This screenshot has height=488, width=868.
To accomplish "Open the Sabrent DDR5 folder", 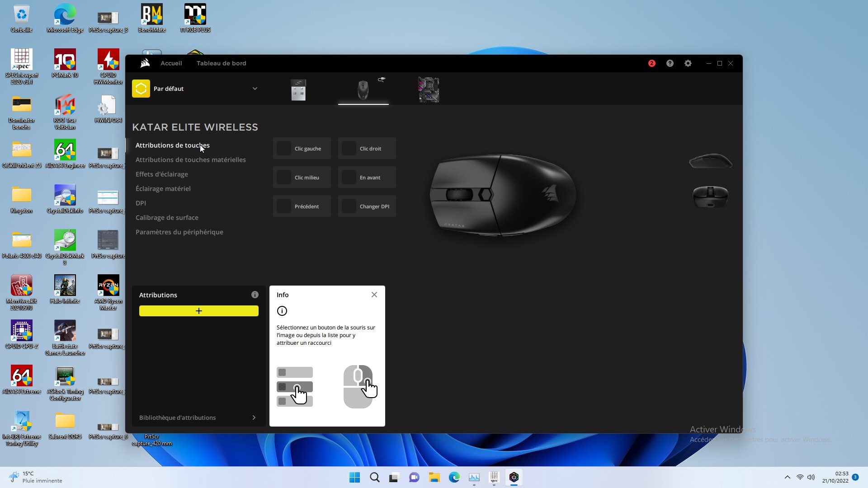I will 65,425.
